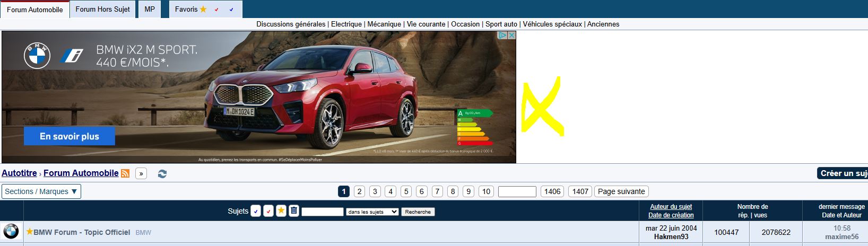Refresh the topic list with the reload icon

coord(162,173)
